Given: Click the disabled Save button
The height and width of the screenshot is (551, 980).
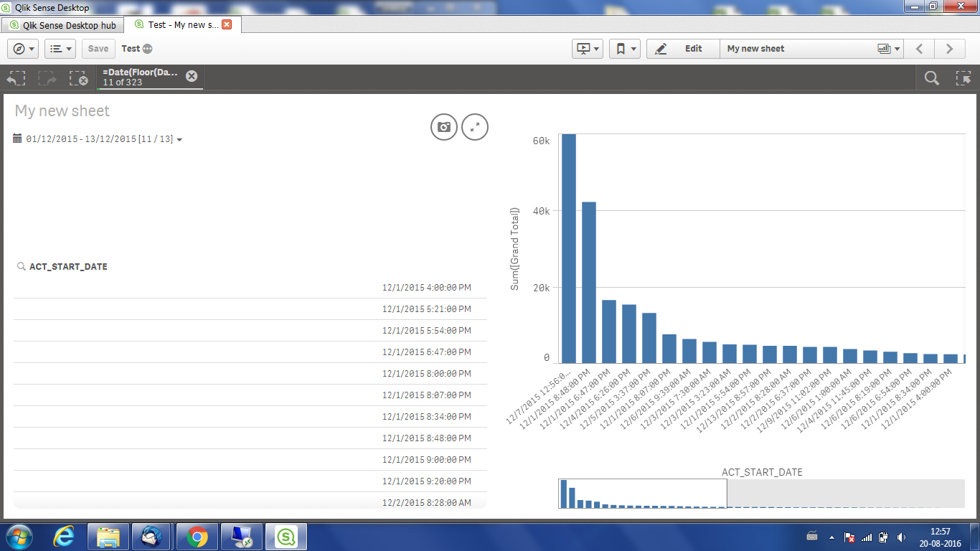Looking at the screenshot, I should [x=98, y=49].
